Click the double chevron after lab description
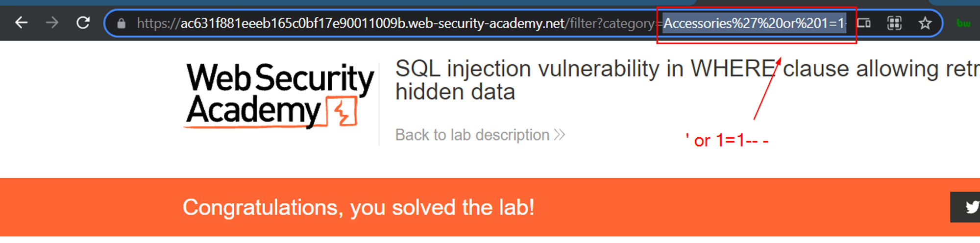Viewport: 980px width, 243px height. pyautogui.click(x=560, y=135)
